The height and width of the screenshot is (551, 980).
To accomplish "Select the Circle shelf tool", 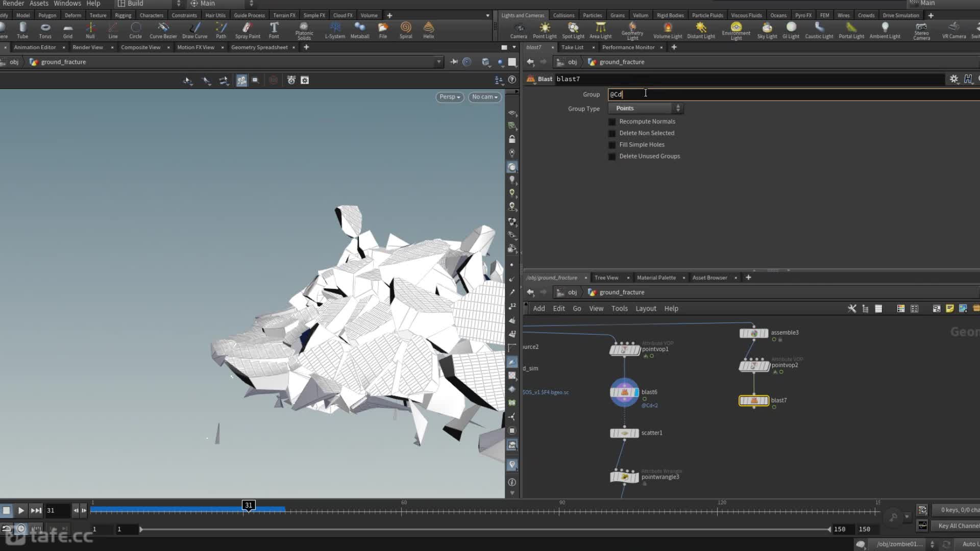I will [x=135, y=30].
